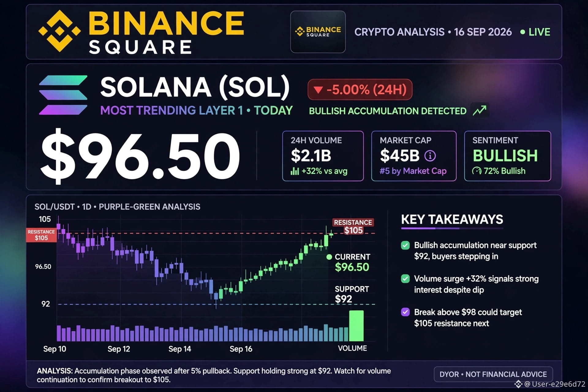Viewport: 588px width, 392px height.
Task: Click the green LIVE status indicator
Action: [535, 32]
